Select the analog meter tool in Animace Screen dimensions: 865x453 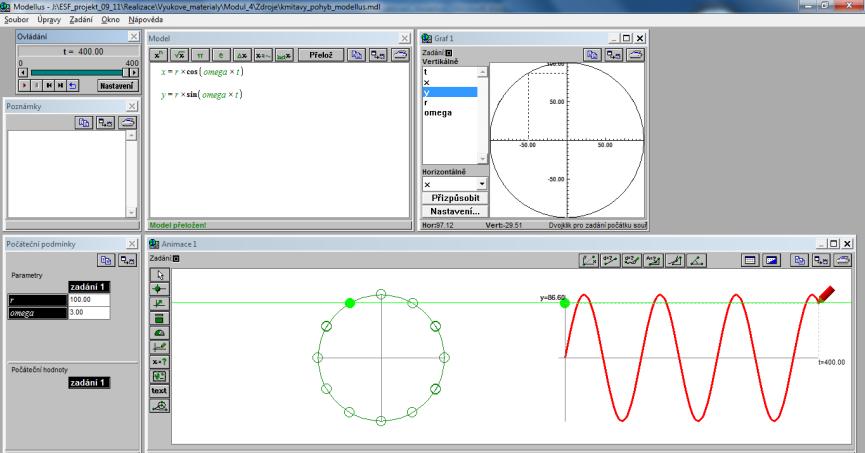point(159,333)
